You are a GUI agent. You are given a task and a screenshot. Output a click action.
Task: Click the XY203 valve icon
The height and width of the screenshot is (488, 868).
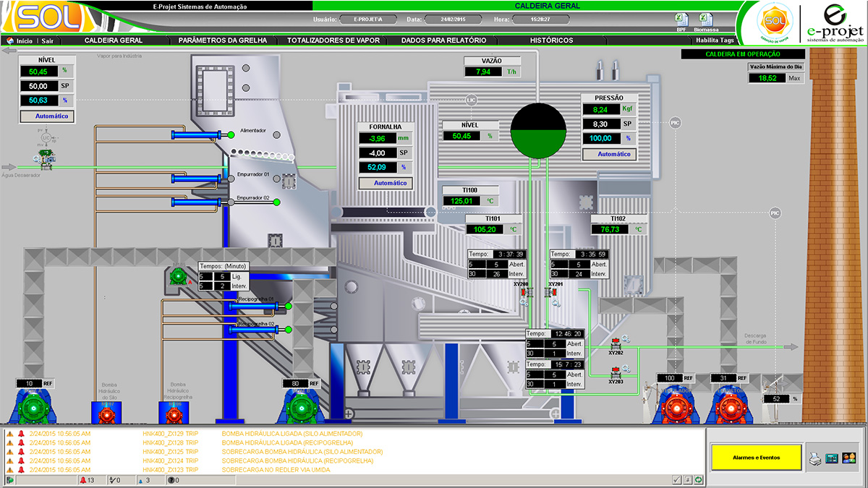pyautogui.click(x=615, y=372)
